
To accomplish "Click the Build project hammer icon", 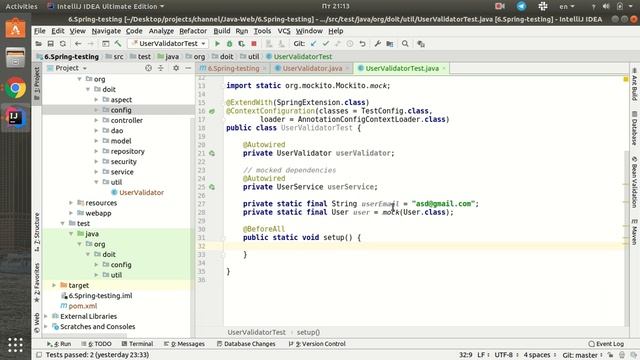I will [x=118, y=44].
